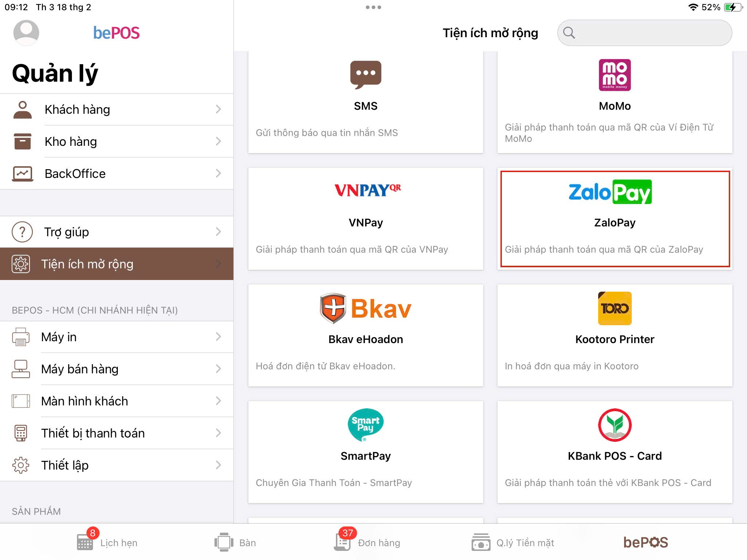Viewport: 747px width, 560px height.
Task: Open the user profile avatar
Action: [x=26, y=33]
